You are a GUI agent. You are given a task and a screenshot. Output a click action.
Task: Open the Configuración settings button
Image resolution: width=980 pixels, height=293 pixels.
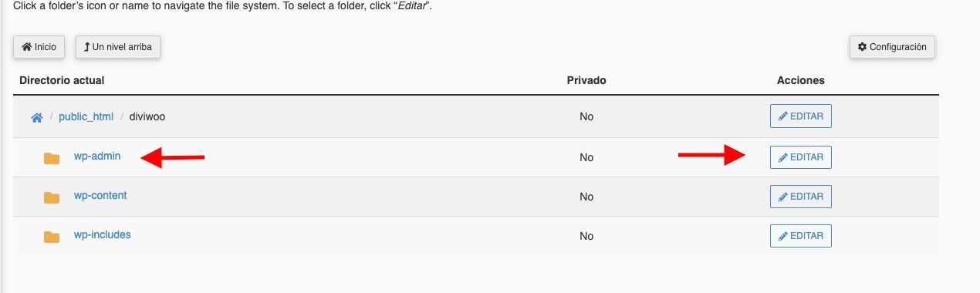(893, 47)
